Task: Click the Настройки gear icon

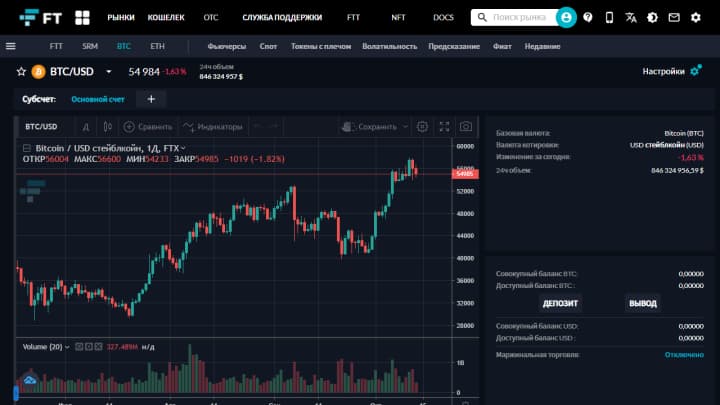Action: point(696,71)
